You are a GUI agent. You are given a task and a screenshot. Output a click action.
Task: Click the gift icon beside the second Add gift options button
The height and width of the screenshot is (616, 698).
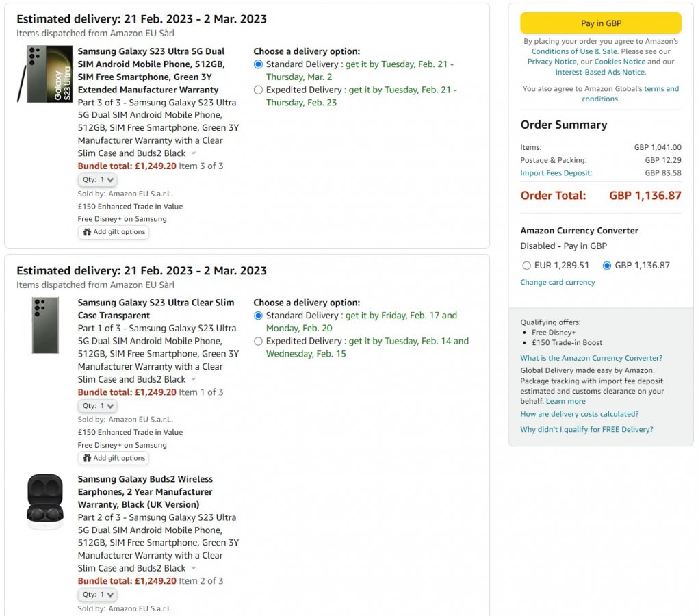pyautogui.click(x=88, y=457)
